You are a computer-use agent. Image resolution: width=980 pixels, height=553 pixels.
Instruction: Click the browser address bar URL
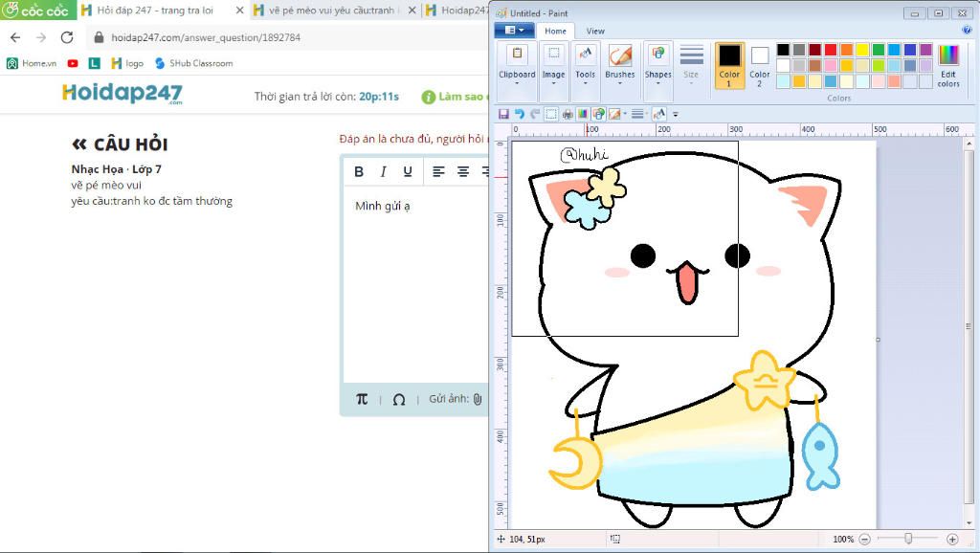(206, 37)
